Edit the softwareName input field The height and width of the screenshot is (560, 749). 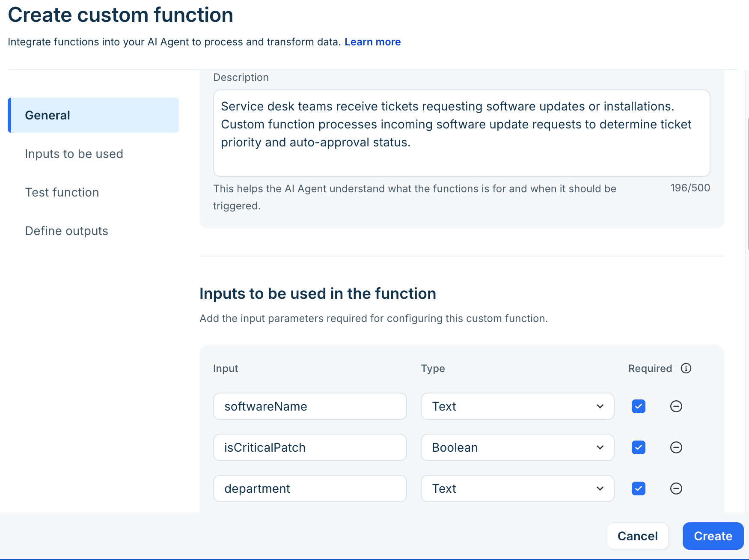pyautogui.click(x=310, y=406)
